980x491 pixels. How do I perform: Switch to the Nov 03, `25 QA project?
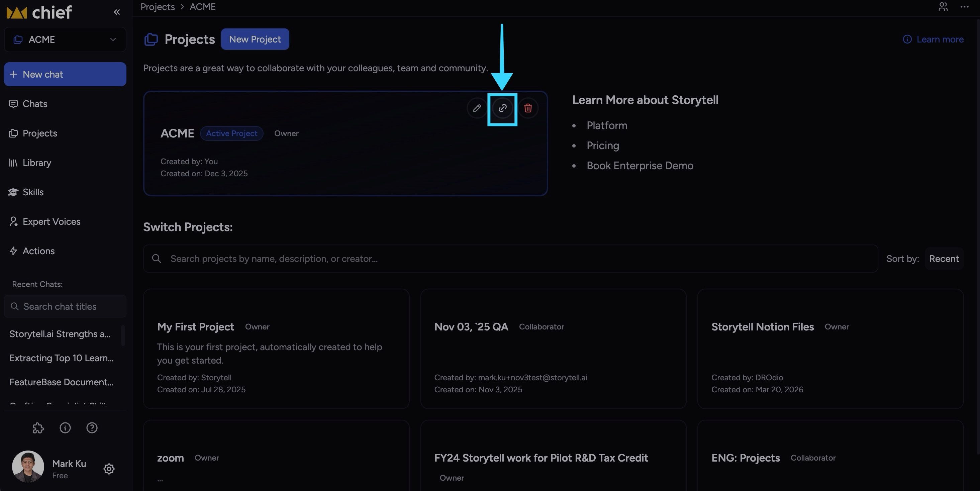pyautogui.click(x=553, y=349)
